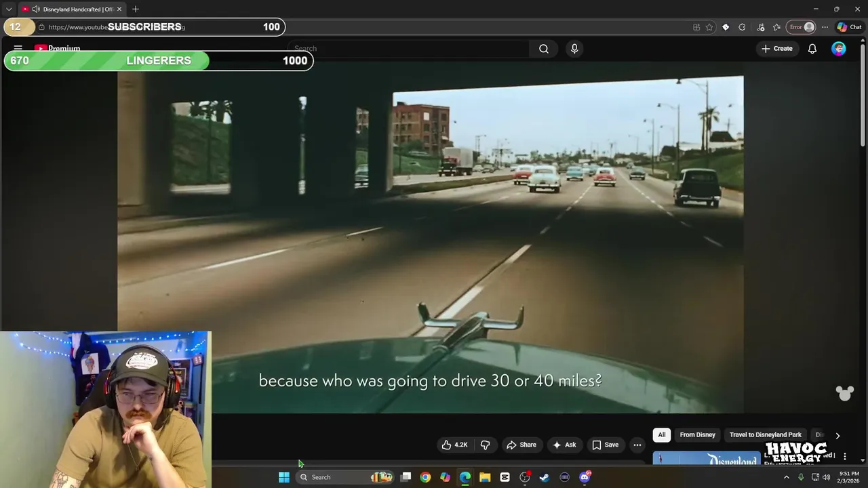Open the Disneyland recommended video thumbnail
The height and width of the screenshot is (488, 868).
707,458
